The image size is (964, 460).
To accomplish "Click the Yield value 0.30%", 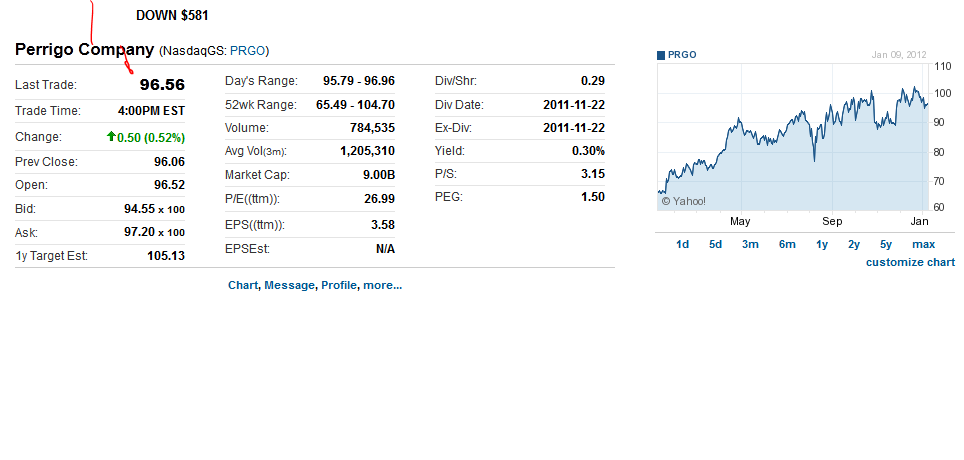I will 588,151.
